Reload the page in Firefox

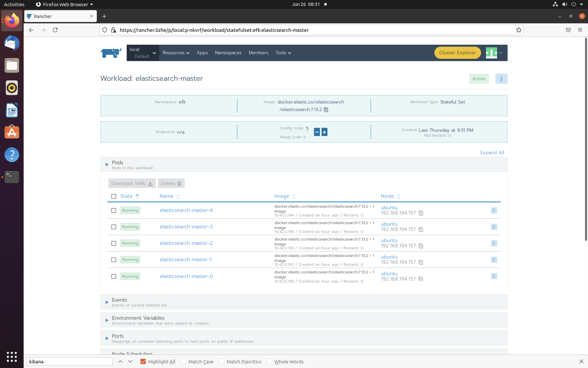tap(55, 30)
